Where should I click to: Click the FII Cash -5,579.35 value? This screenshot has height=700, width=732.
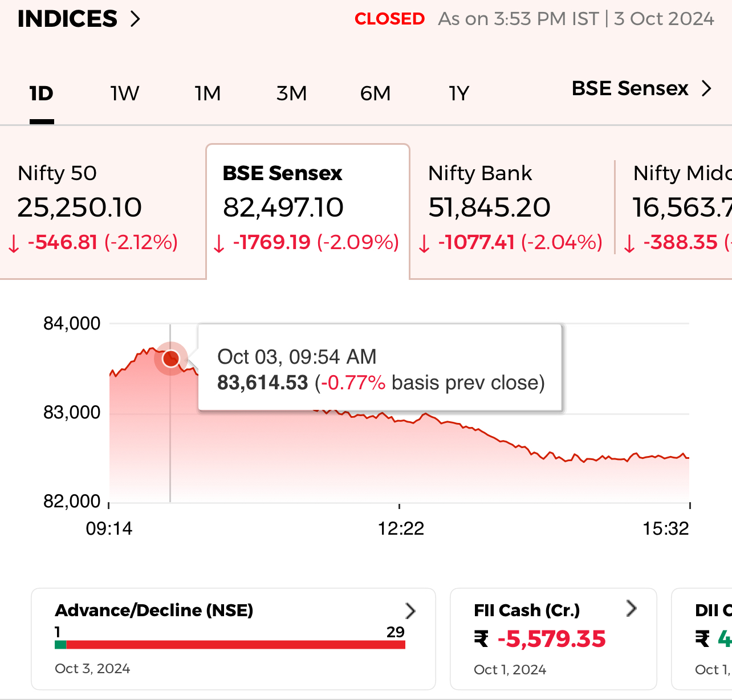point(551,639)
